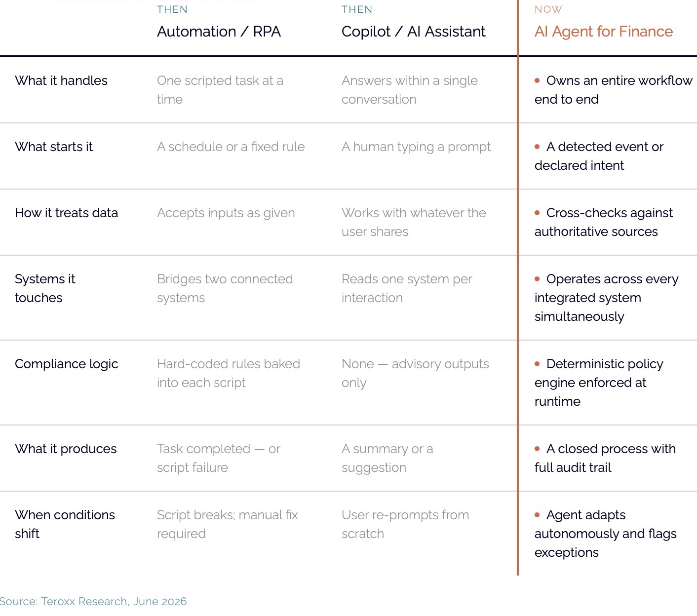Viewport: 697px width, 616px height.
Task: Select the 'Compliance logic' row label
Action: 67,364
